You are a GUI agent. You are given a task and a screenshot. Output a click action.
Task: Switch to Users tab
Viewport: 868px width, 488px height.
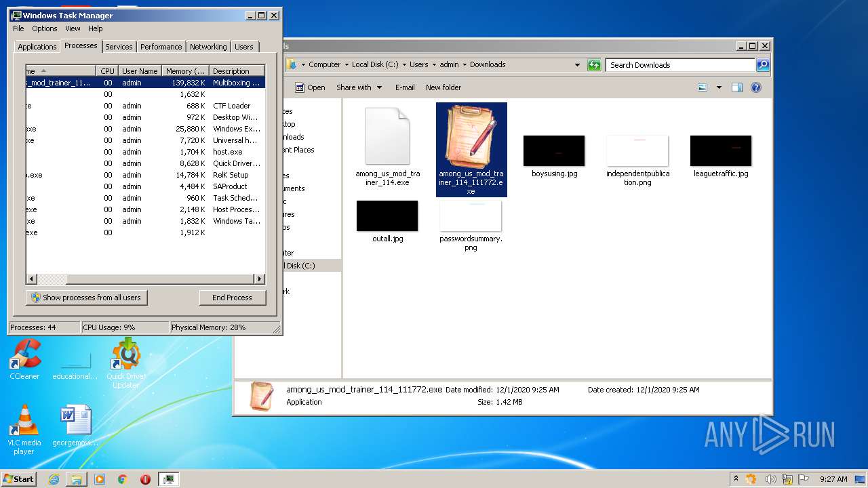[x=244, y=47]
